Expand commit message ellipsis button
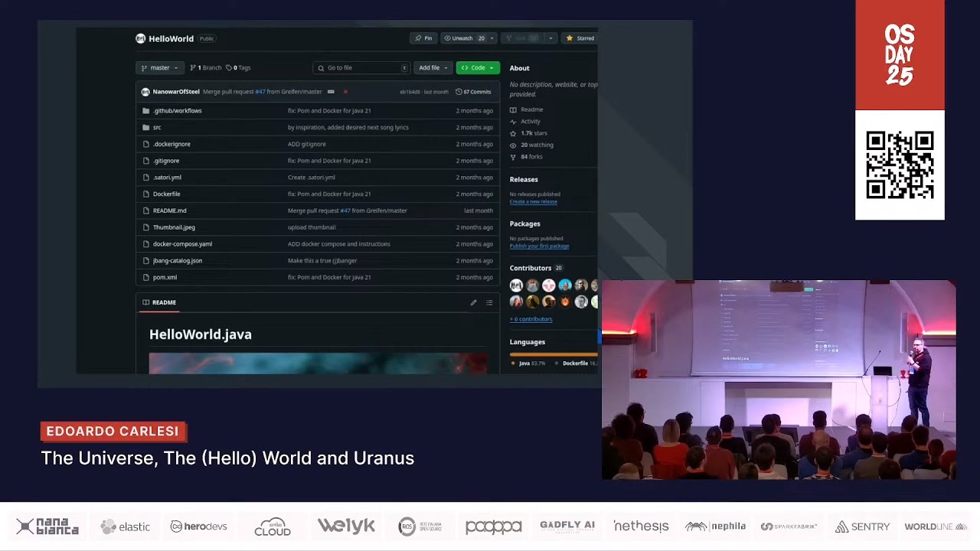The height and width of the screenshot is (551, 980). click(x=331, y=92)
